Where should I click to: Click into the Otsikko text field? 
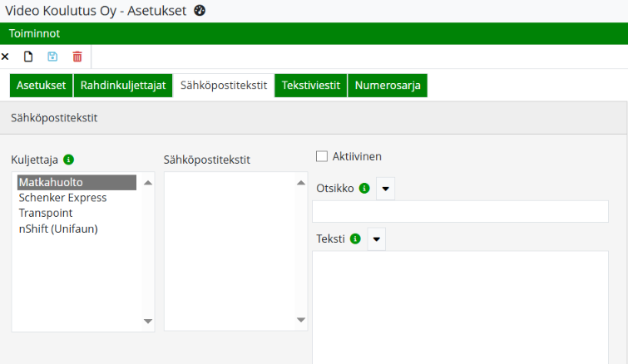tap(460, 212)
